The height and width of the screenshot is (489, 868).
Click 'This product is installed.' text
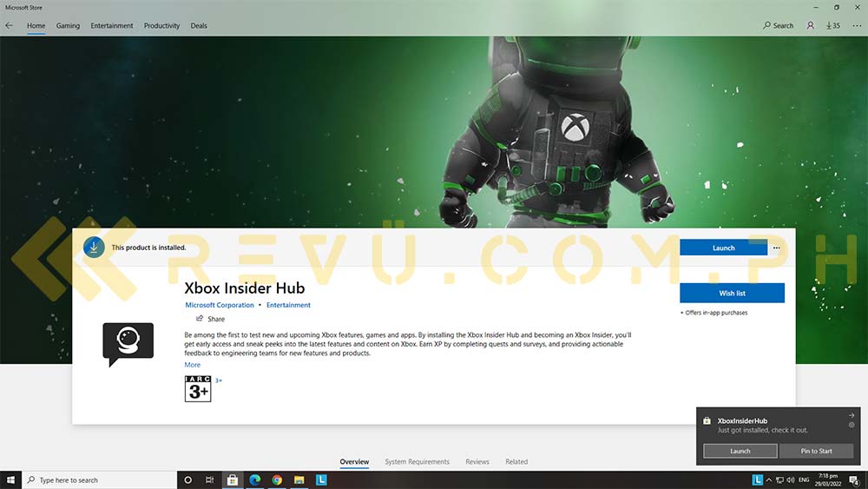pyautogui.click(x=148, y=248)
